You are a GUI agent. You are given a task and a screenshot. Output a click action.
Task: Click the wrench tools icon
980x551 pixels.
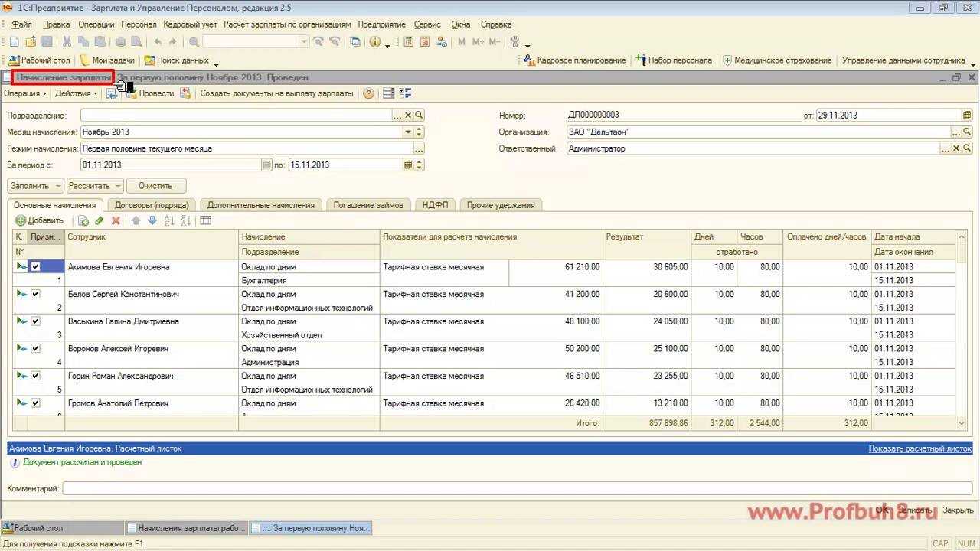(x=515, y=42)
